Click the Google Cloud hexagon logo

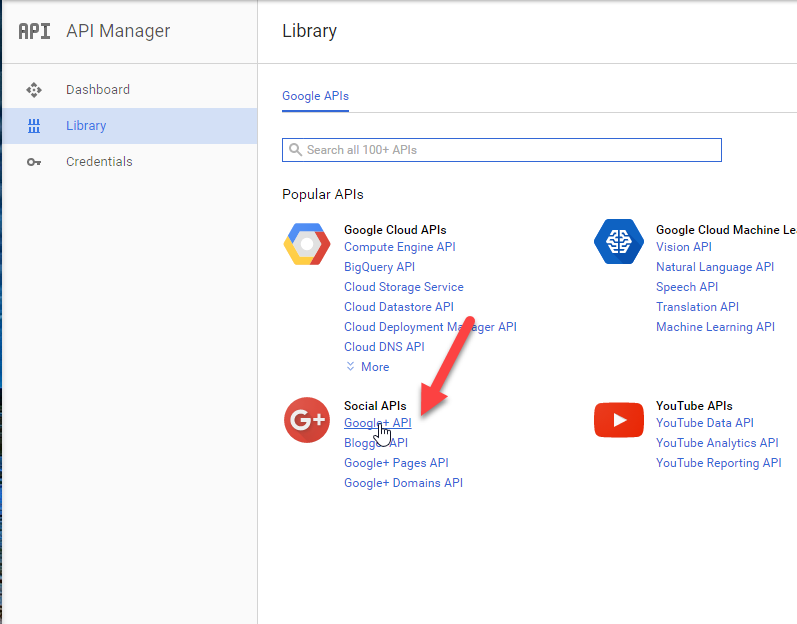pos(307,244)
